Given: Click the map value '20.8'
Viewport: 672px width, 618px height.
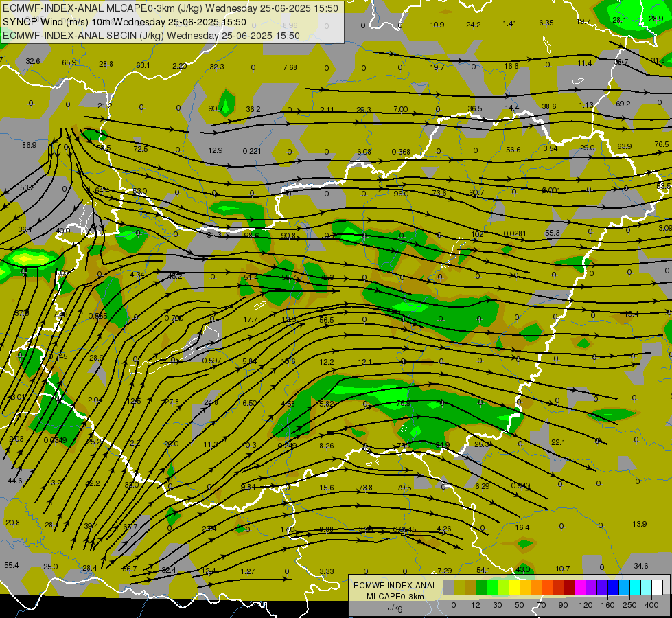Looking at the screenshot, I should 12,523.
